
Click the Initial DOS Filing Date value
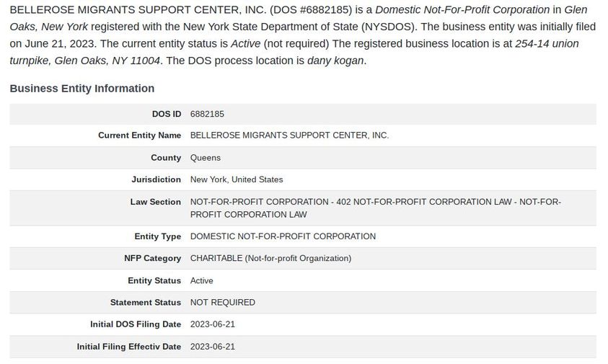(213, 324)
